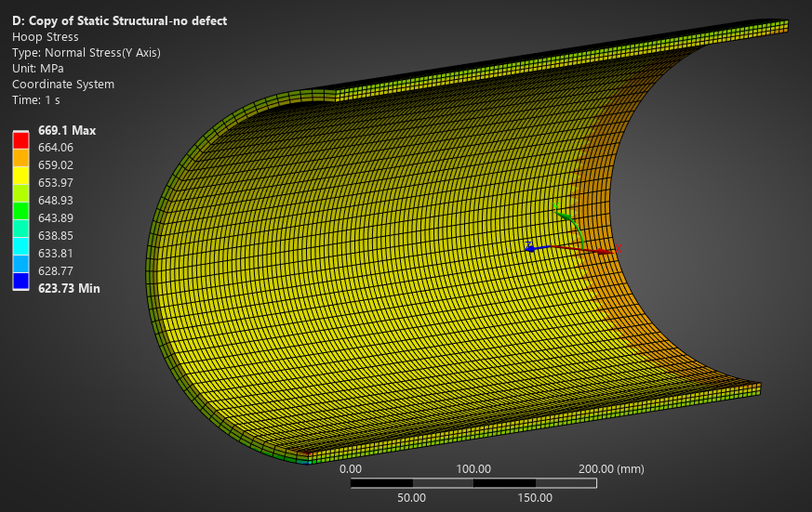Click the red legend color band
This screenshot has width=812, height=512.
coord(20,140)
